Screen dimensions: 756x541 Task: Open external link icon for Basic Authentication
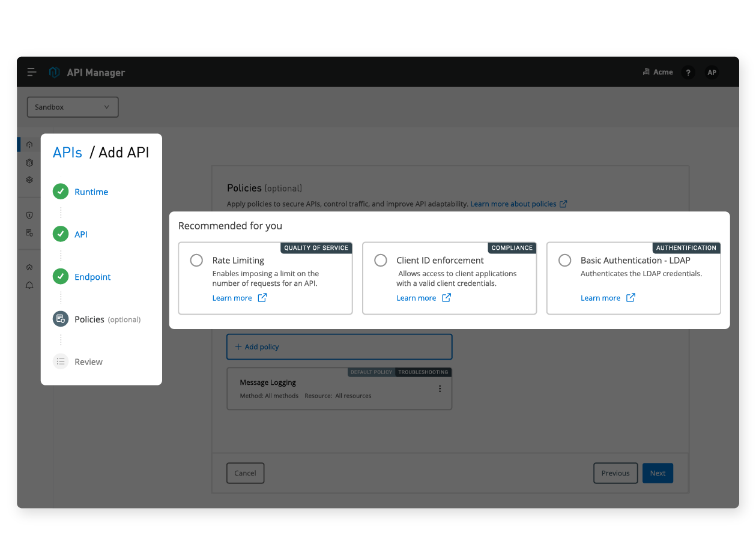631,298
